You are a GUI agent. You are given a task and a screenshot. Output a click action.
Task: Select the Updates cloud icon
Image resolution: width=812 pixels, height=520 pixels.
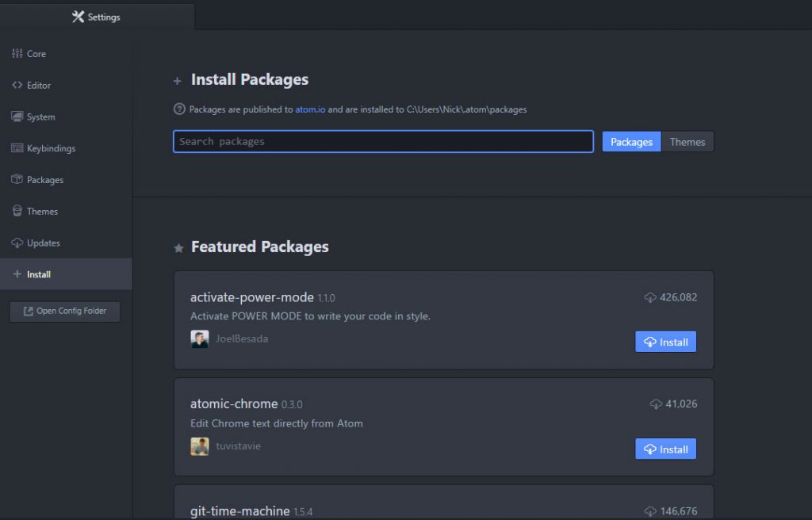coord(17,243)
